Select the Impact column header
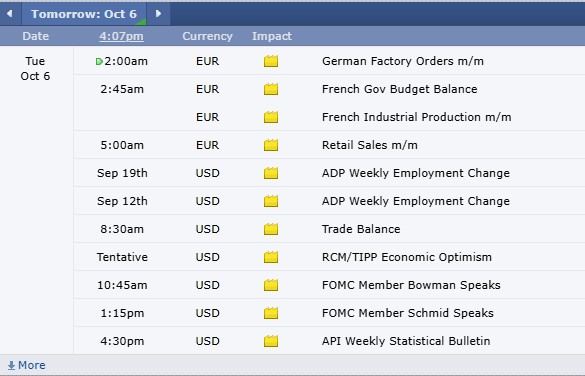The image size is (585, 376). (x=272, y=36)
